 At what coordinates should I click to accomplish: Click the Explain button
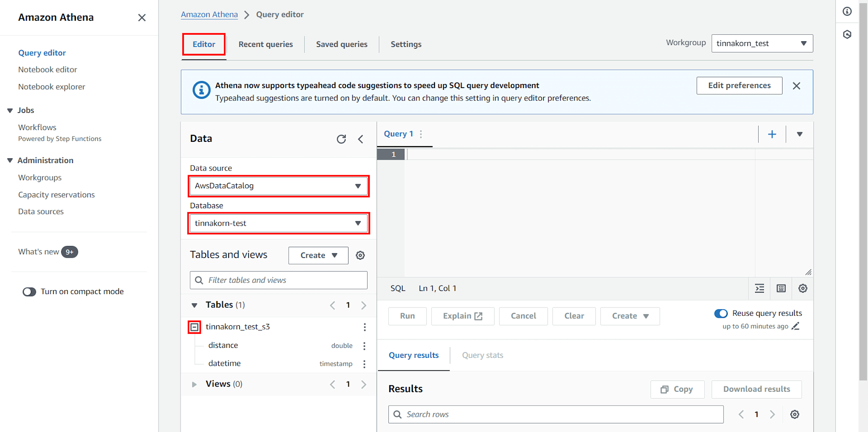[463, 316]
